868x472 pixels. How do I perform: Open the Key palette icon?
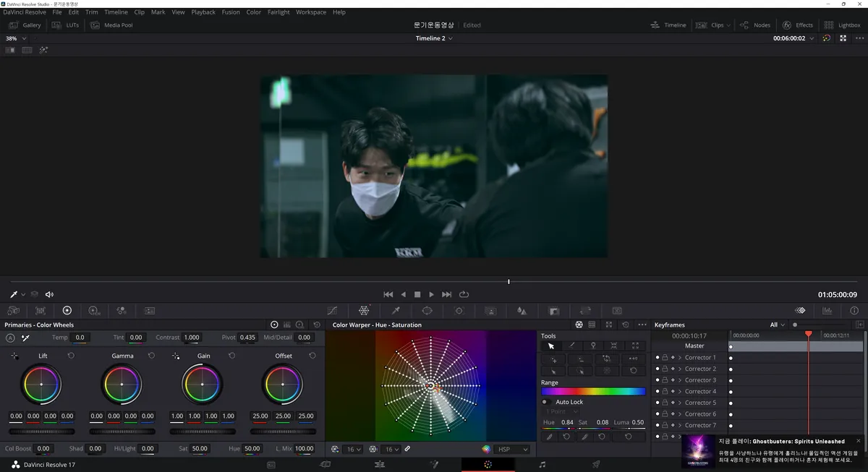point(554,310)
